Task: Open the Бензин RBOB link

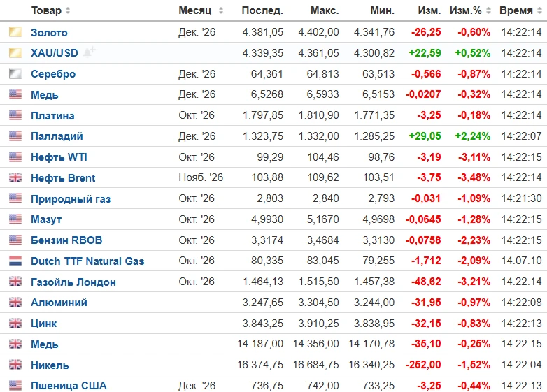Action: [x=66, y=240]
